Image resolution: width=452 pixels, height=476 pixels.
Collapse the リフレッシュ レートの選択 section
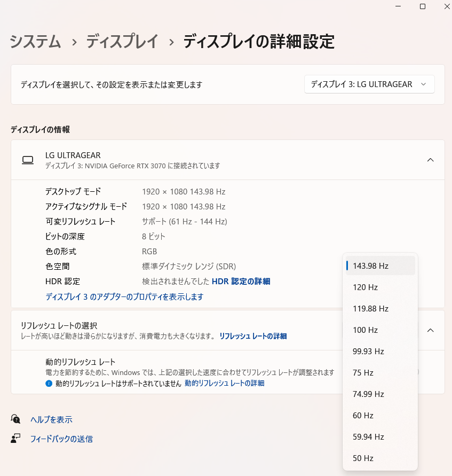pos(431,330)
